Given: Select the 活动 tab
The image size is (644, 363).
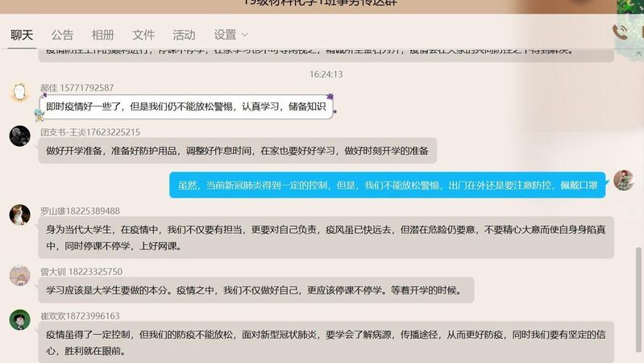Looking at the screenshot, I should tap(184, 35).
